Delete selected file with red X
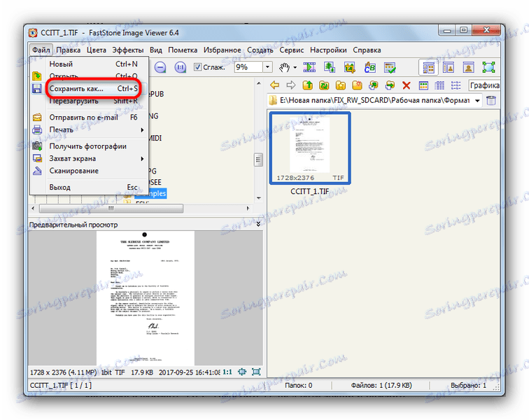The height and width of the screenshot is (420, 529). 406,85
